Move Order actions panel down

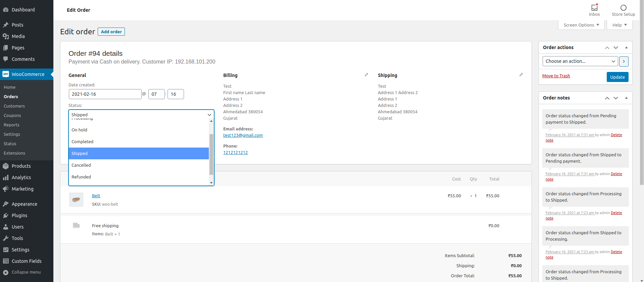pos(616,48)
